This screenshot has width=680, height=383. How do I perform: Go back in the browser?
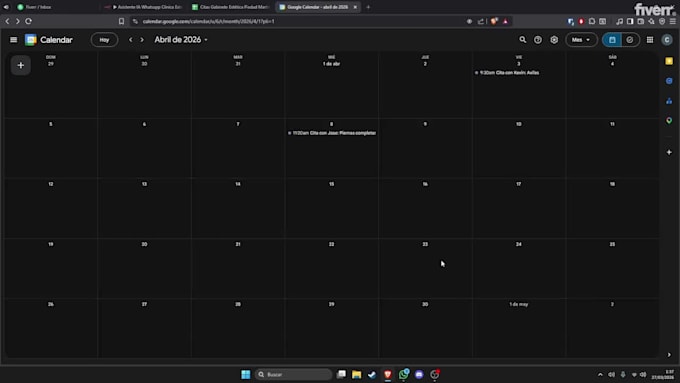[7, 21]
